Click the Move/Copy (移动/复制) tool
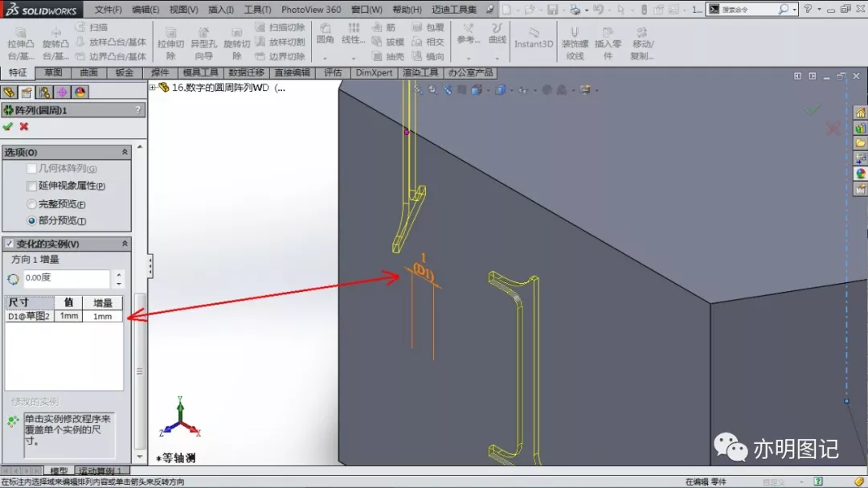This screenshot has width=868, height=488. click(x=641, y=43)
